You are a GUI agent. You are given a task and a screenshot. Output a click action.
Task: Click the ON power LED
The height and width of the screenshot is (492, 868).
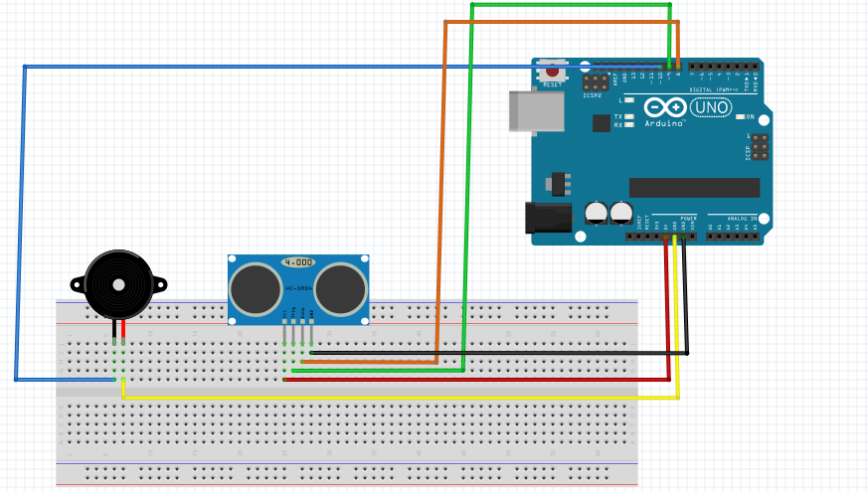740,116
